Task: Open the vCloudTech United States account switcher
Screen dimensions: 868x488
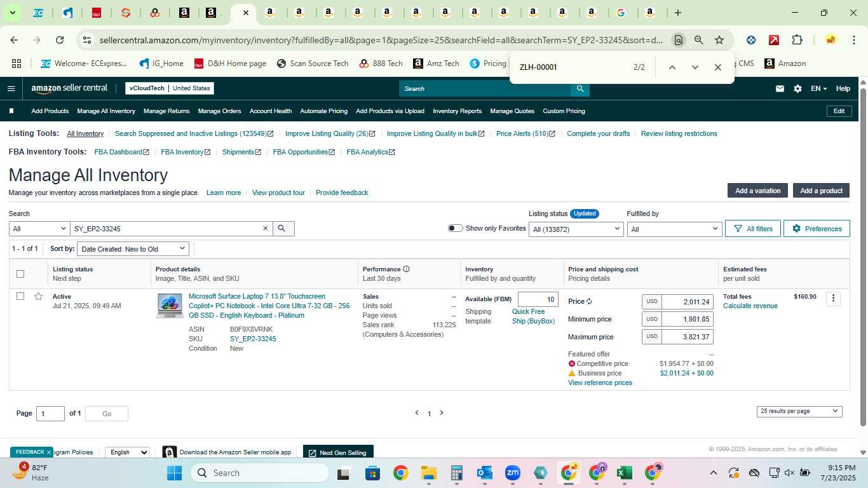Action: pos(170,88)
